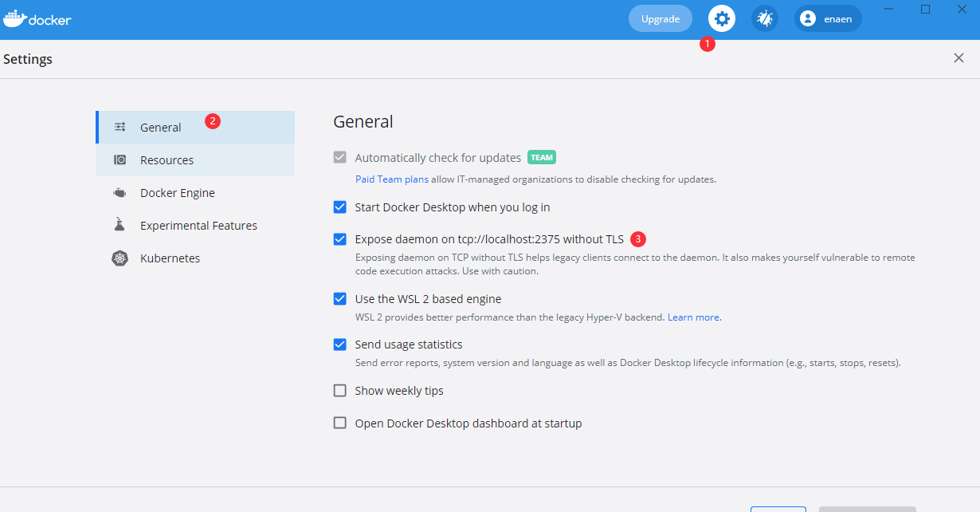The width and height of the screenshot is (980, 512).
Task: Enable Open Docker Desktop dashboard at startup
Action: [340, 423]
